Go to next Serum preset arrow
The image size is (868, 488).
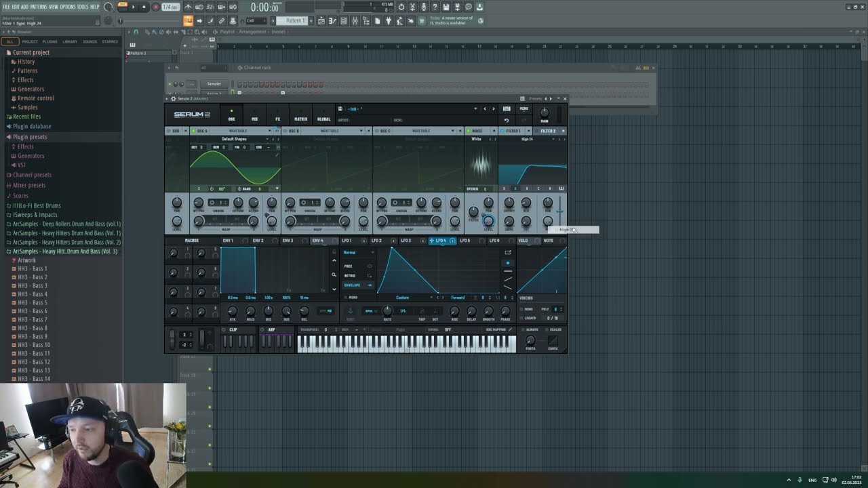(x=493, y=108)
